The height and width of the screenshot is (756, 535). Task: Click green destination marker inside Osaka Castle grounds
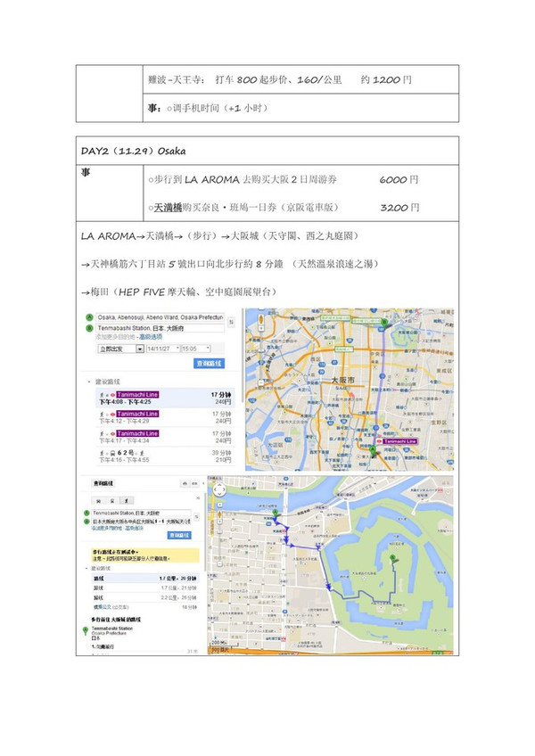point(393,560)
